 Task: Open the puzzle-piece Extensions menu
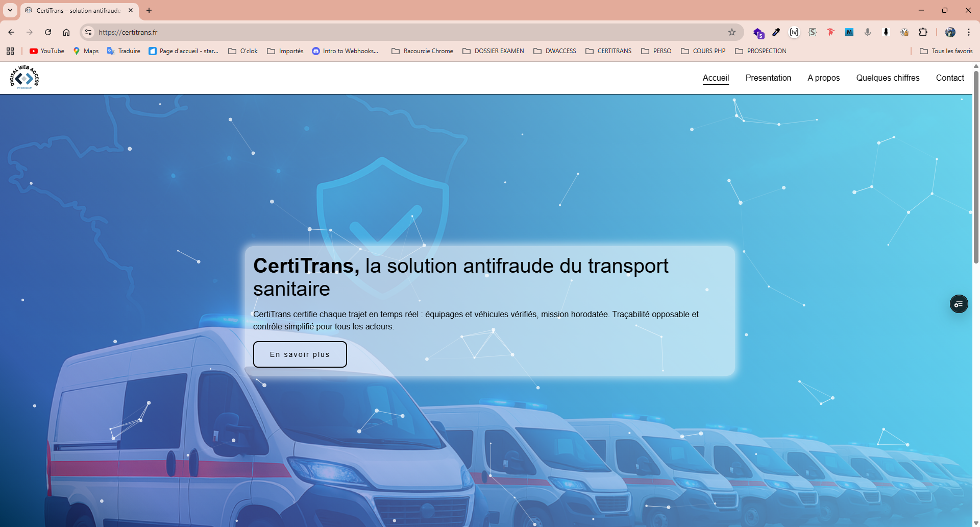pos(923,32)
